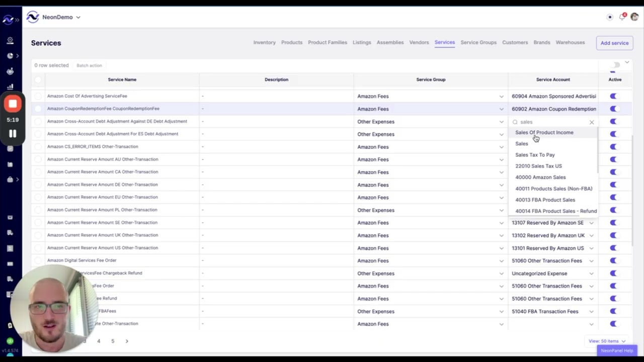Check the Amazon Cost Of Advertising ServiceFee row
This screenshot has height=362, width=644.
38,96
